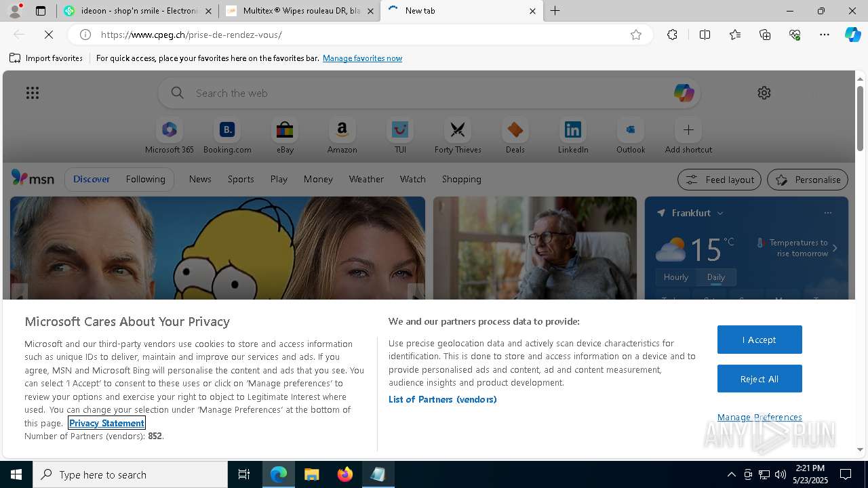Viewport: 868px width, 488px height.
Task: Launch the eBay shortcut tile
Action: 285,136
